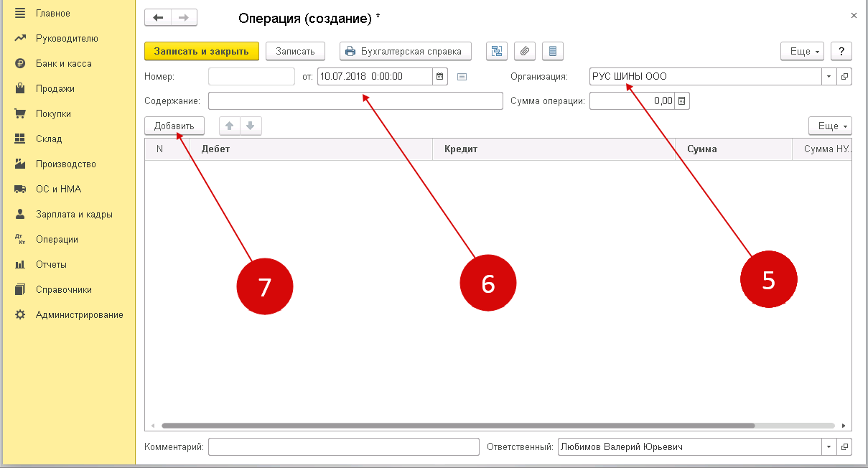Click the ruble coin icon for Банк и касса

[x=20, y=63]
